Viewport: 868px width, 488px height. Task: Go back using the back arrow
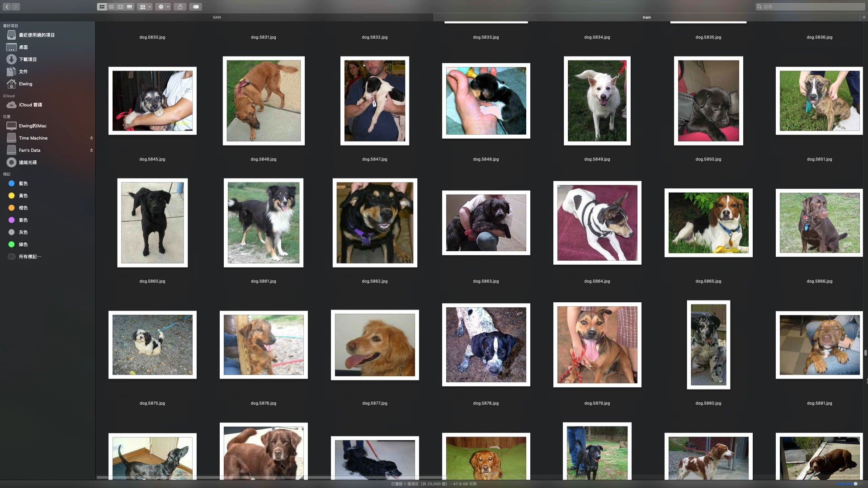[7, 7]
